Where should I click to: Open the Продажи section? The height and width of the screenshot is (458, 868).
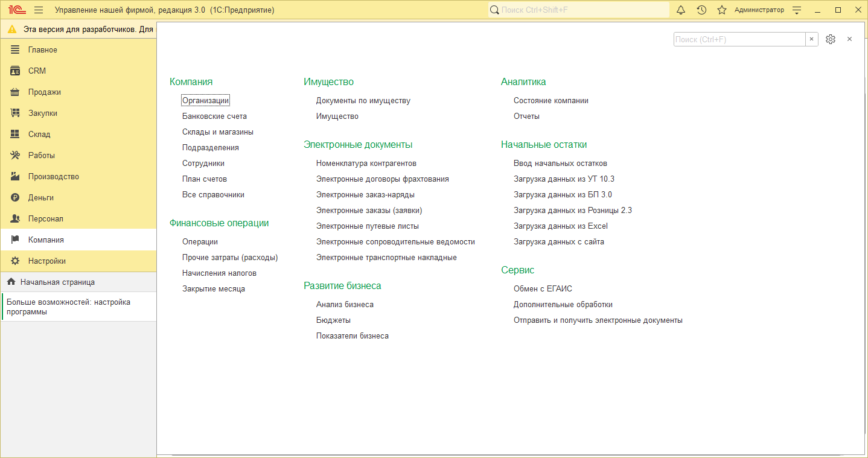point(45,92)
